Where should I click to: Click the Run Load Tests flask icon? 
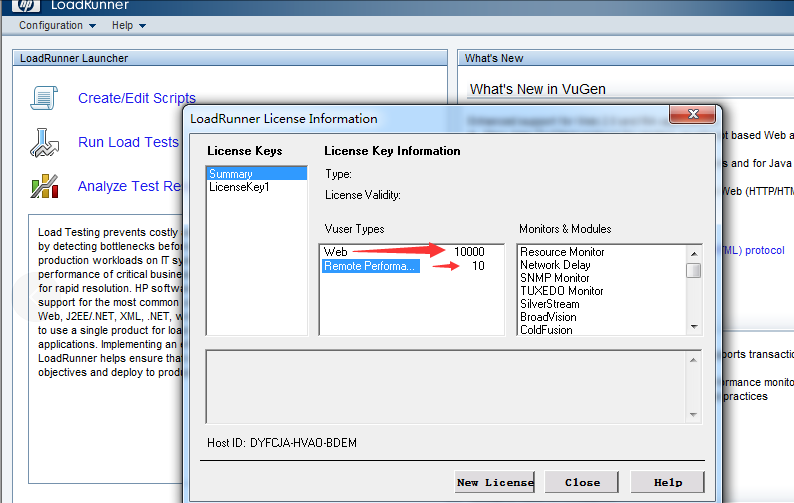(44, 142)
